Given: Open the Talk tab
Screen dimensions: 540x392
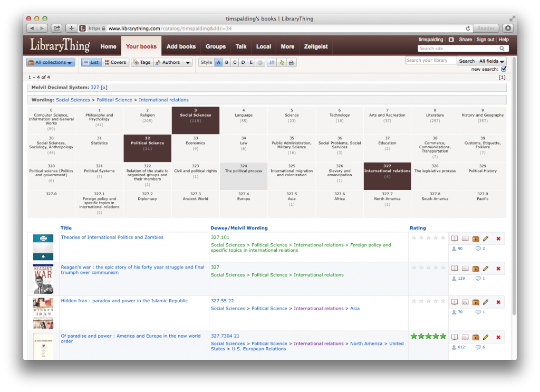Looking at the screenshot, I should click(240, 46).
